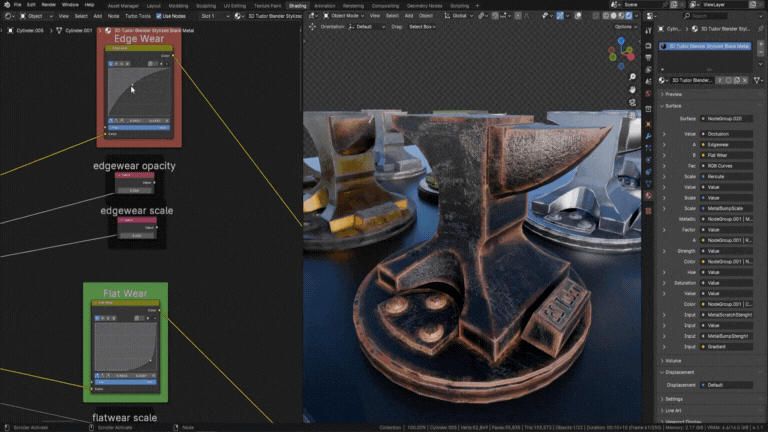Toggle X-ray mode in viewport
Image resolution: width=768 pixels, height=432 pixels.
[x=595, y=16]
